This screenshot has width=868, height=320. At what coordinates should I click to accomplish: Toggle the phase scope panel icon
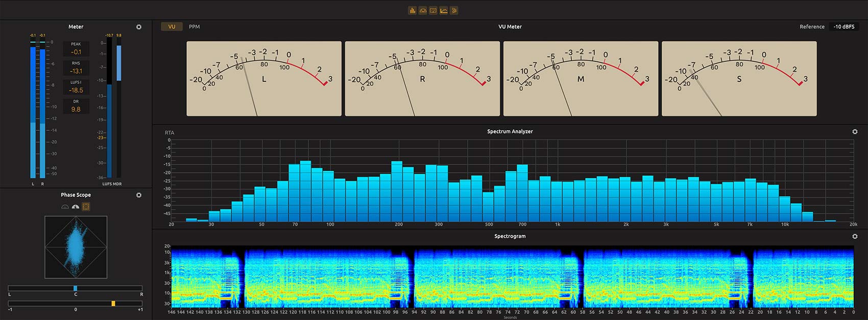(x=423, y=11)
